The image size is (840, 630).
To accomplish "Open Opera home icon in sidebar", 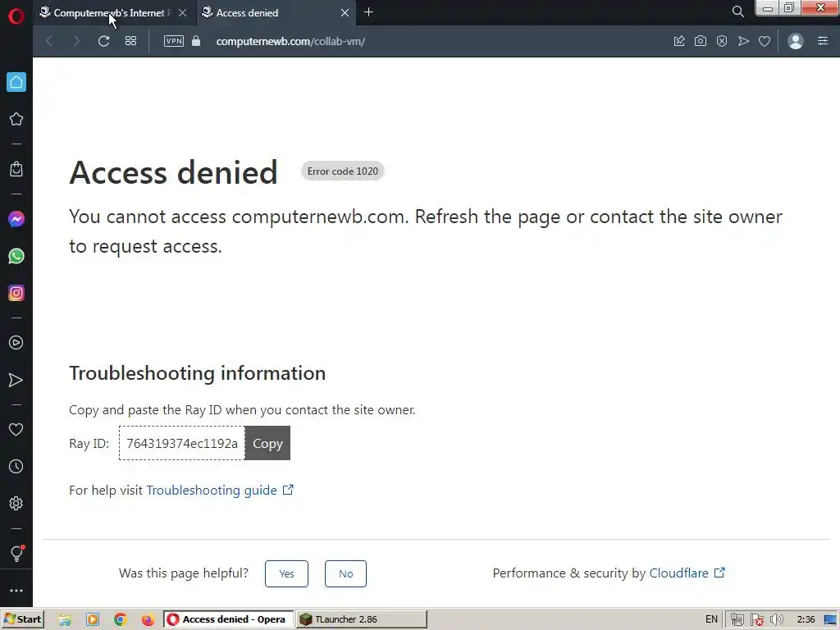I will pyautogui.click(x=16, y=83).
